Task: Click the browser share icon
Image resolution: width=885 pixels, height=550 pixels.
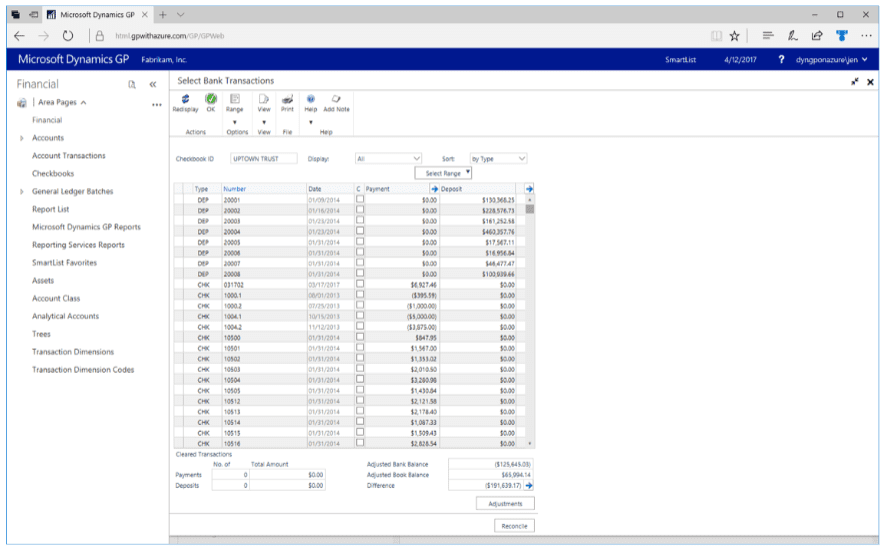Action: coord(817,36)
